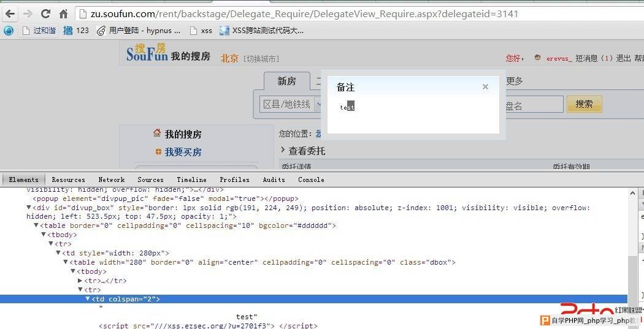Click the 楼盘名 search input field
This screenshot has width=644, height=329.
[534, 105]
